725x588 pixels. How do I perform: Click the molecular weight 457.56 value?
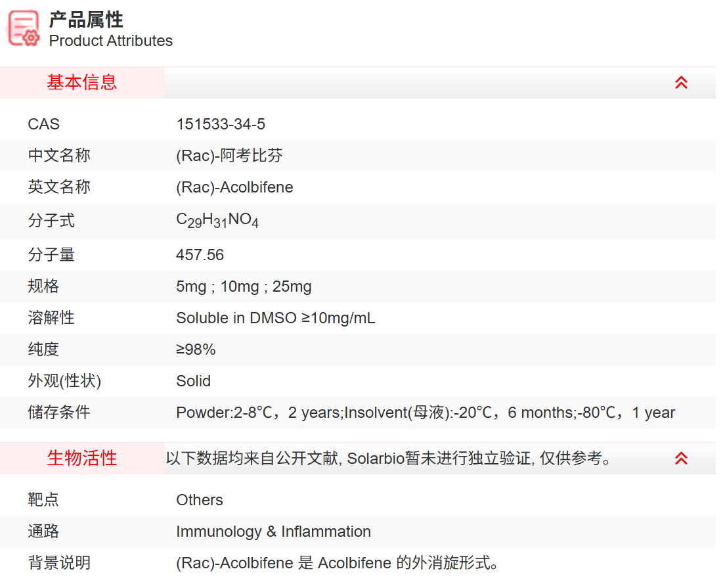tap(200, 255)
